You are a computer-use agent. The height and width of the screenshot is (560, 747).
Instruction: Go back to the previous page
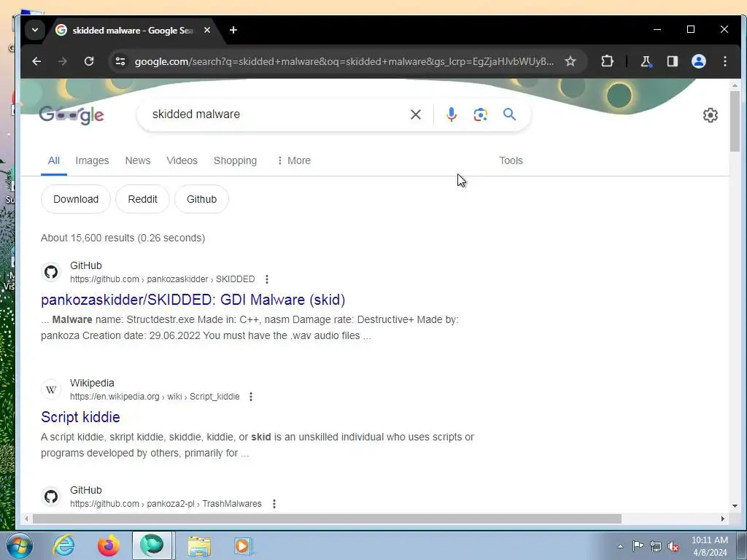pos(36,61)
